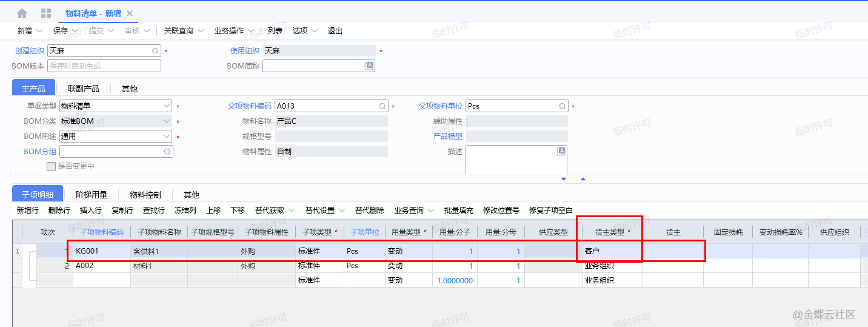Toggle the 是否变更中 checkbox
868x327 pixels.
(52, 166)
